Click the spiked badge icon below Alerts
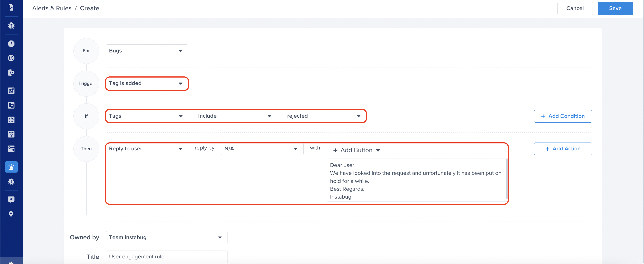644x264 pixels. click(11, 182)
